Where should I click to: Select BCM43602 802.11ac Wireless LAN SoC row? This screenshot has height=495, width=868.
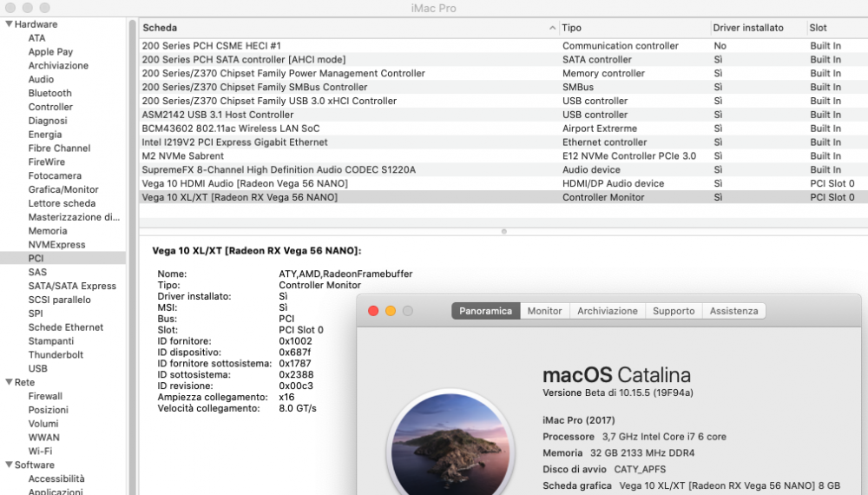(x=503, y=129)
